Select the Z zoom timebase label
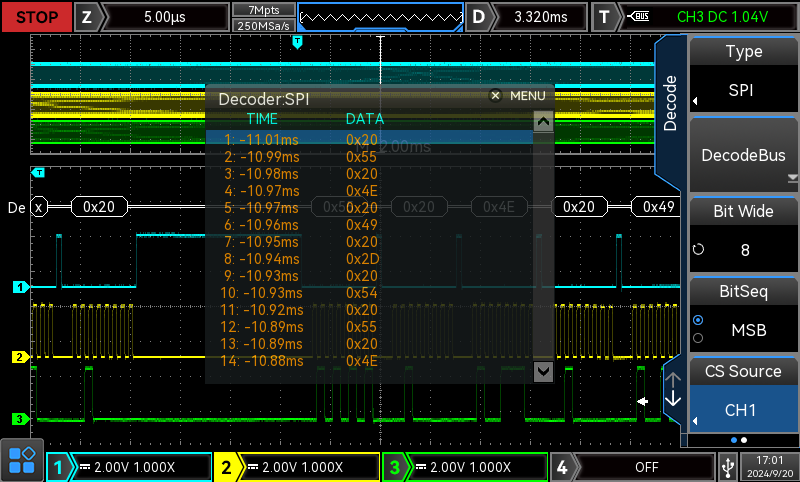Viewport: 800px width, 482px height. click(x=87, y=17)
